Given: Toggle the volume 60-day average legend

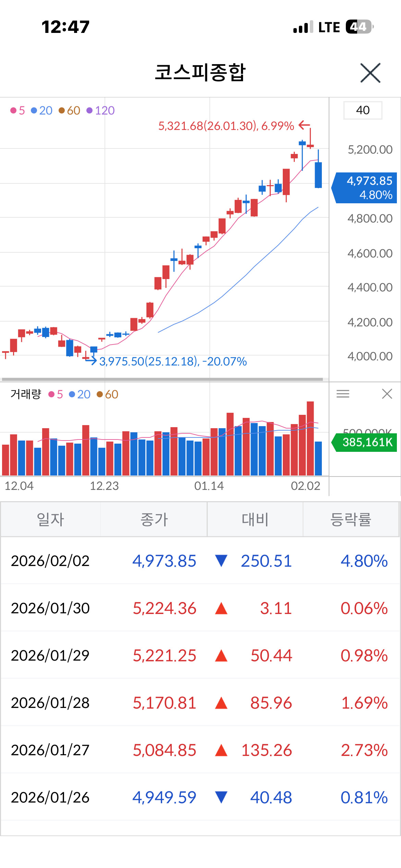Looking at the screenshot, I should [108, 394].
